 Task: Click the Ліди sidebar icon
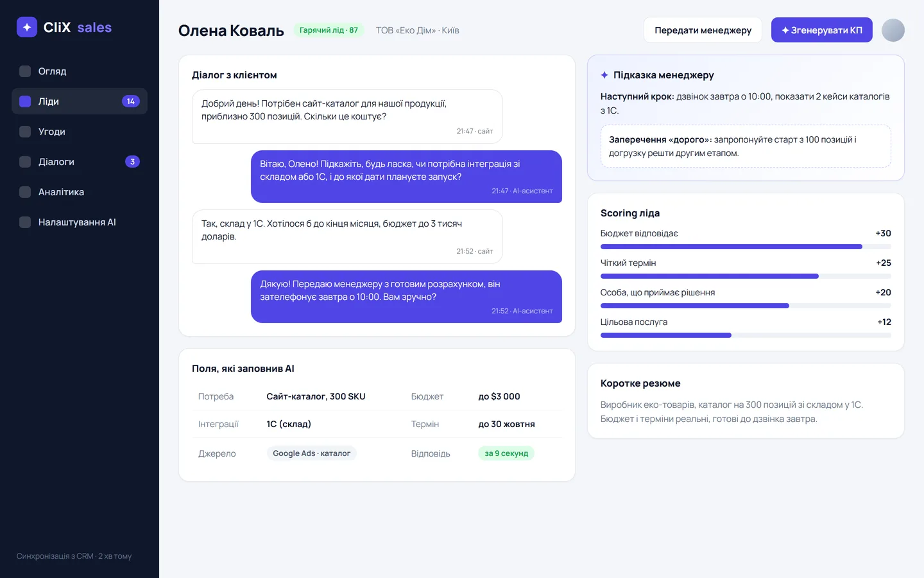click(25, 101)
